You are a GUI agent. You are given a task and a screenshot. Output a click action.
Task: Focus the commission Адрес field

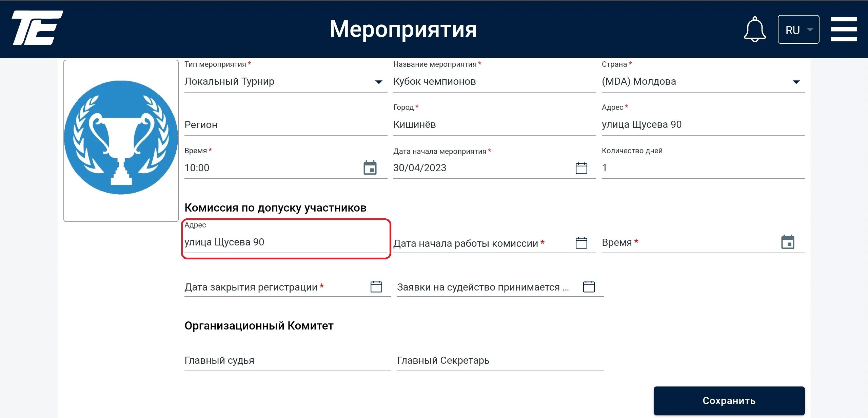(286, 242)
